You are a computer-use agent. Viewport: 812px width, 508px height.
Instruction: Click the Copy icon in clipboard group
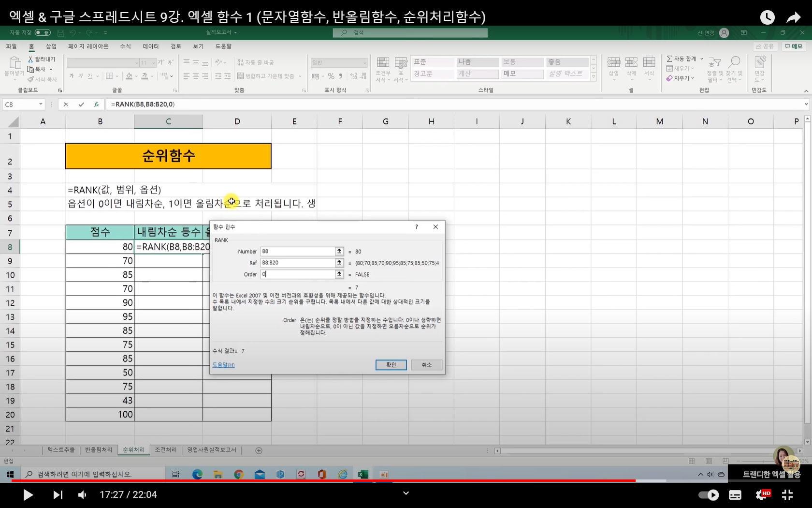pos(30,69)
